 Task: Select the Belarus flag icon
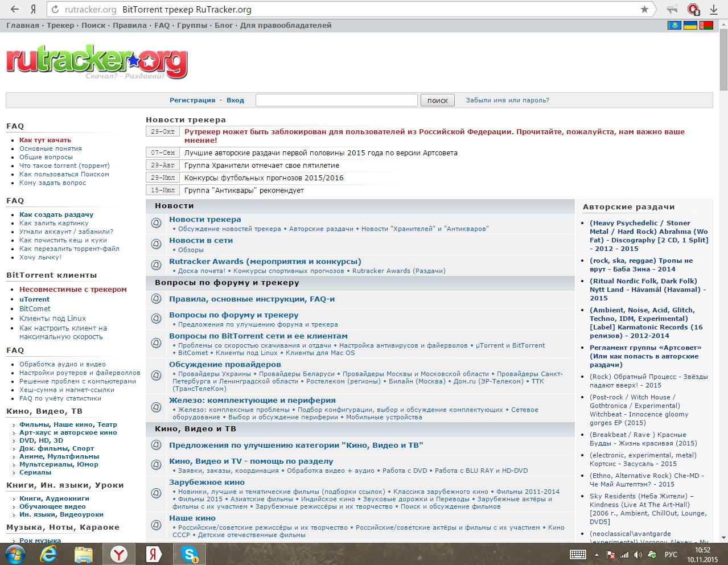[x=706, y=26]
